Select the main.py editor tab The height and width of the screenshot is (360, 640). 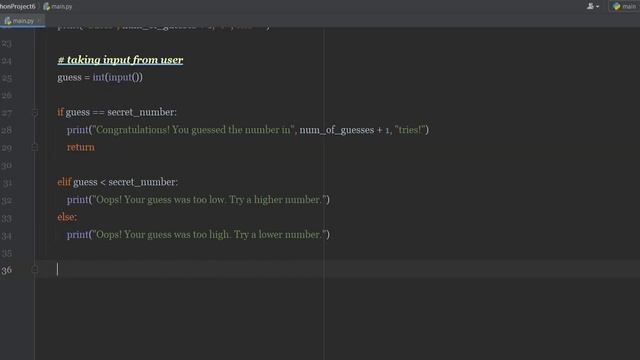tap(23, 20)
